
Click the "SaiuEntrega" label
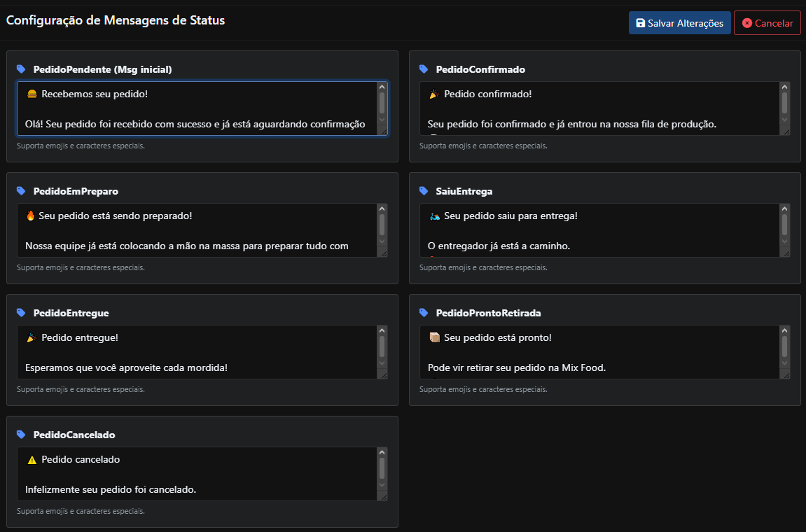(464, 191)
